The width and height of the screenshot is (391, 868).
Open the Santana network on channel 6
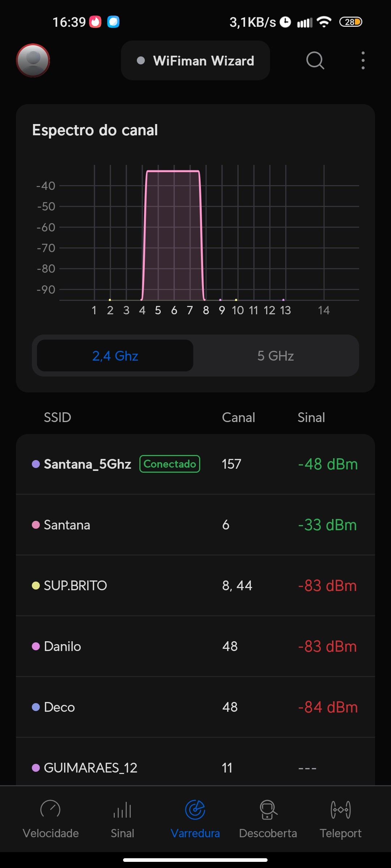195,525
